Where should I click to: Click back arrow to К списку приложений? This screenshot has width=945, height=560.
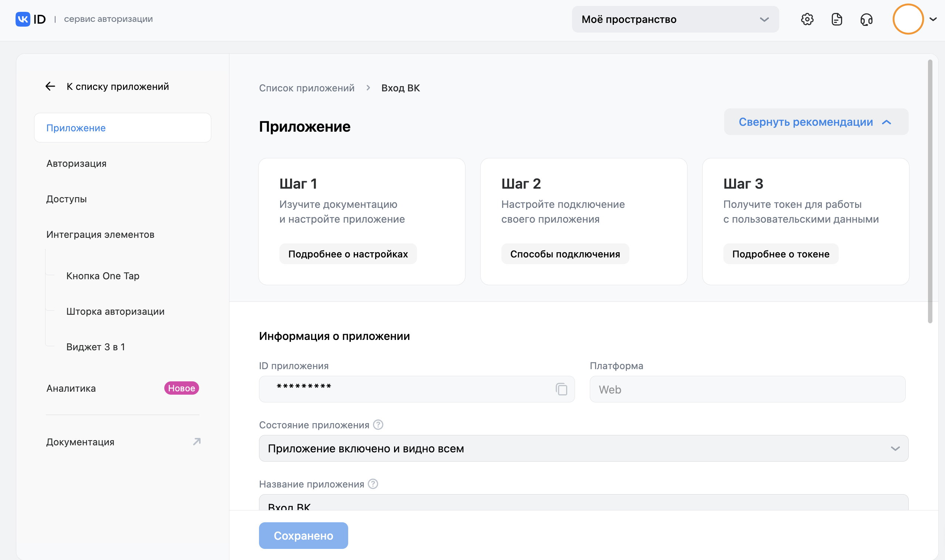pyautogui.click(x=50, y=87)
